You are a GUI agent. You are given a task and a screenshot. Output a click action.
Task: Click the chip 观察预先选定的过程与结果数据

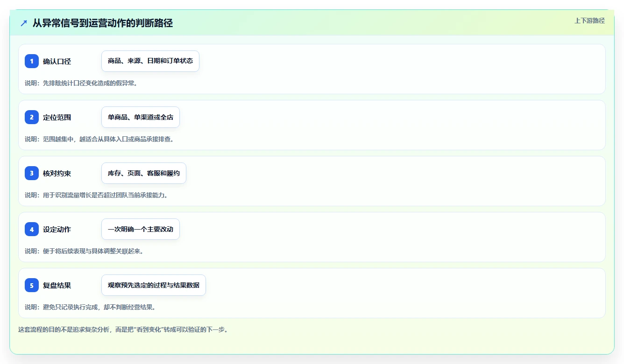tap(154, 285)
